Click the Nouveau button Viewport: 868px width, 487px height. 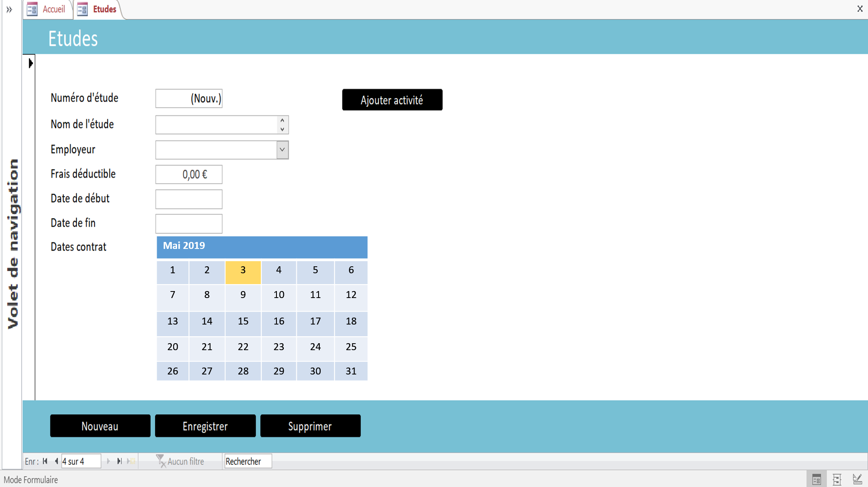100,426
